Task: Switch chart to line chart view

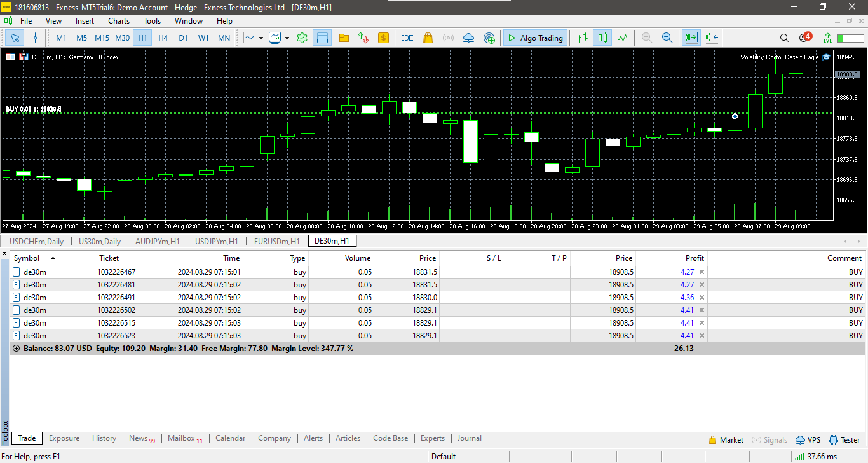Action: coord(623,38)
